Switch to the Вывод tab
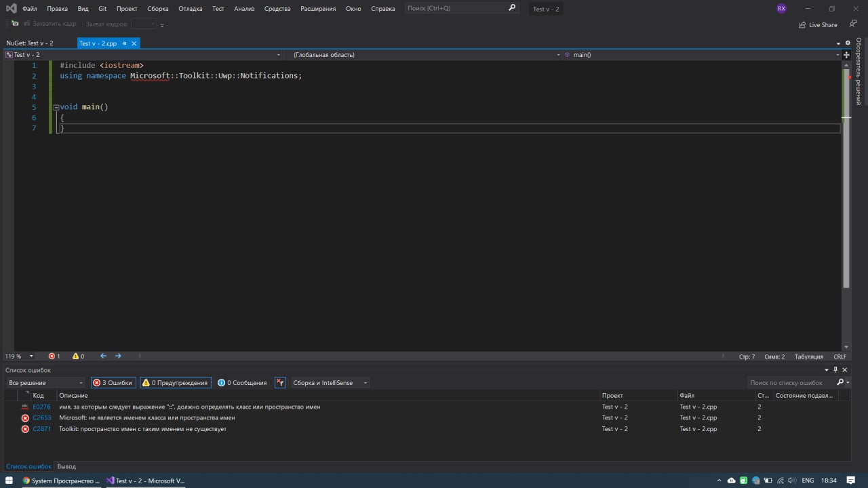868x488 pixels. (66, 466)
